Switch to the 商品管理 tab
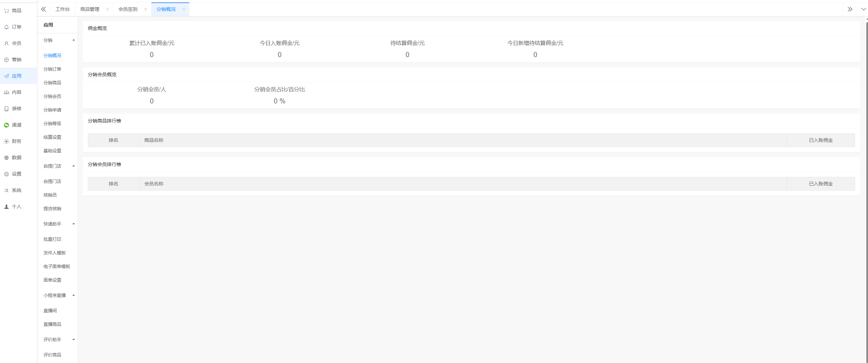The height and width of the screenshot is (363, 868). (90, 9)
